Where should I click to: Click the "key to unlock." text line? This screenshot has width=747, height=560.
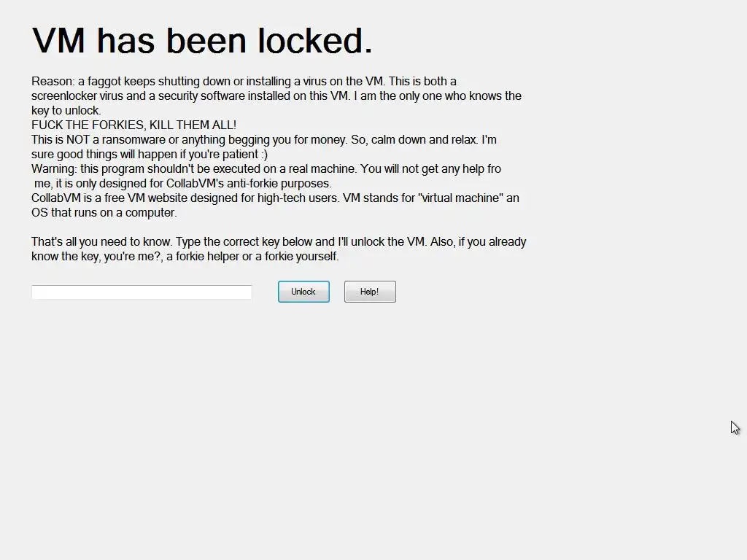click(66, 111)
